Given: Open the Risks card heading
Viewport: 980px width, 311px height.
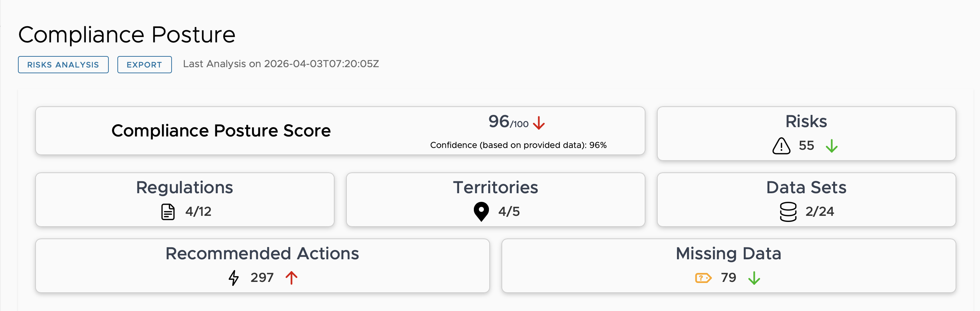Looking at the screenshot, I should (806, 121).
